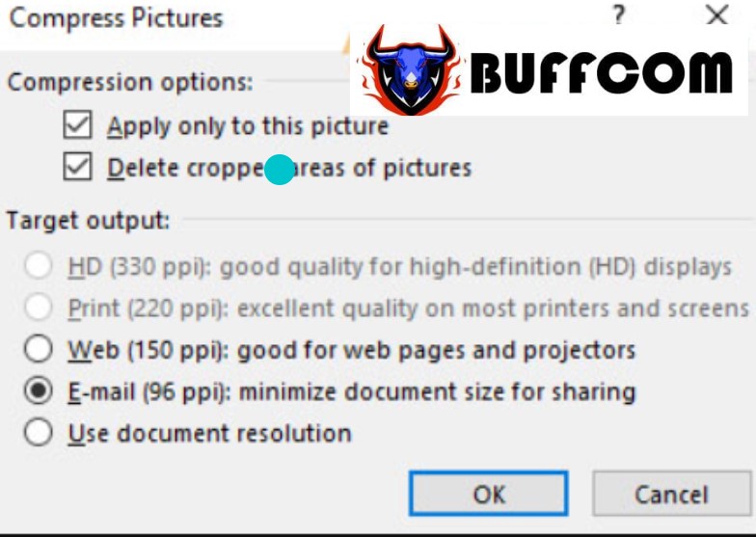Click the Target output section label
This screenshot has height=537, width=756.
coord(88,221)
